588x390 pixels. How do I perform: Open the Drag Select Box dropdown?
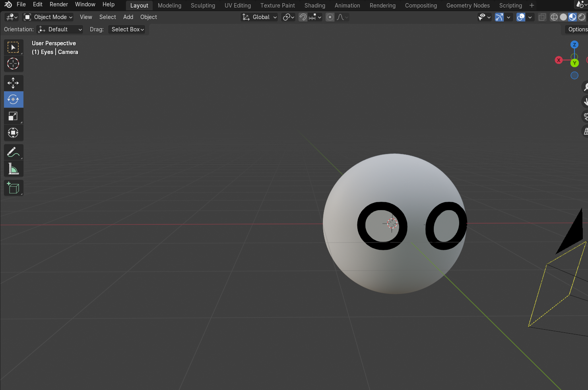tap(126, 29)
